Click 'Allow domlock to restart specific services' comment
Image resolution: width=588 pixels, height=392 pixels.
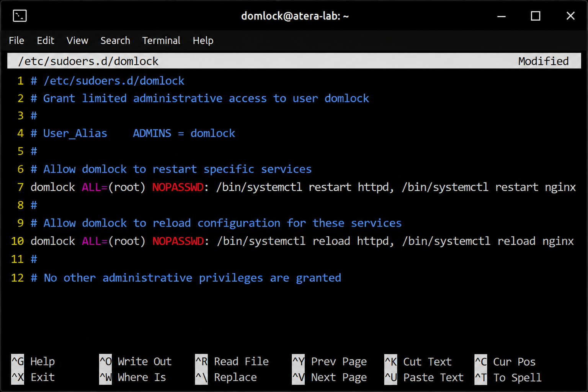(171, 169)
